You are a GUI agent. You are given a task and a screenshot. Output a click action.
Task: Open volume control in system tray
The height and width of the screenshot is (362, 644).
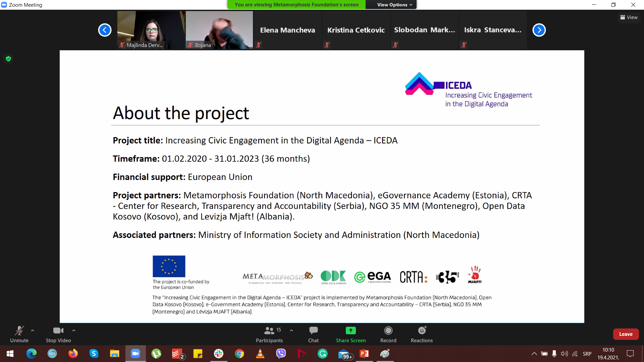click(565, 354)
